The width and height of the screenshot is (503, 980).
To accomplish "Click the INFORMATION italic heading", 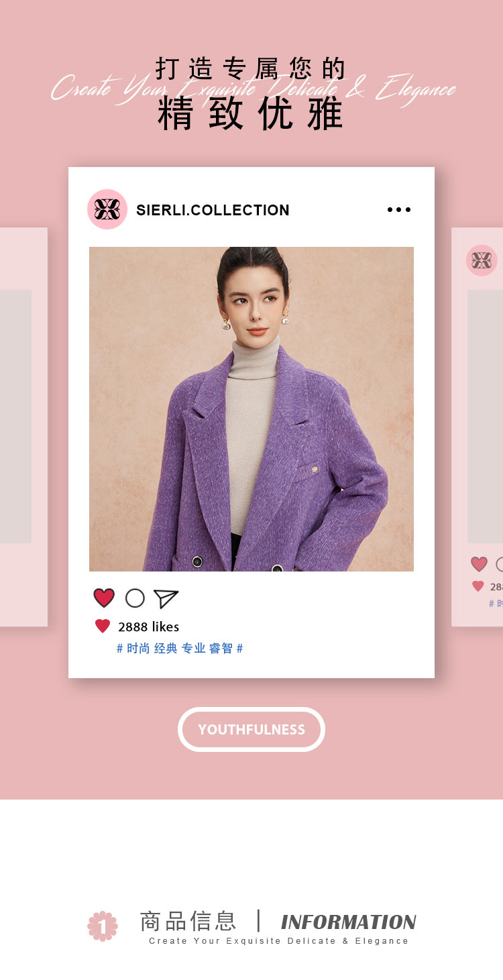I will pos(349,922).
